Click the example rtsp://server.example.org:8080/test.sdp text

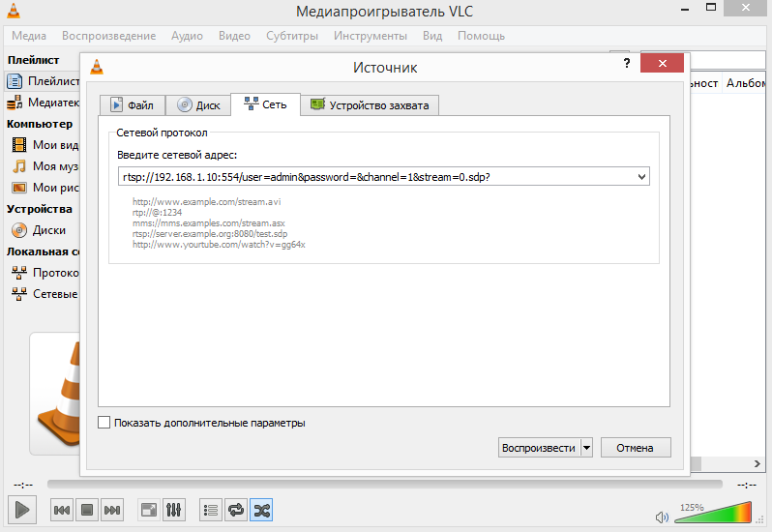coord(210,234)
